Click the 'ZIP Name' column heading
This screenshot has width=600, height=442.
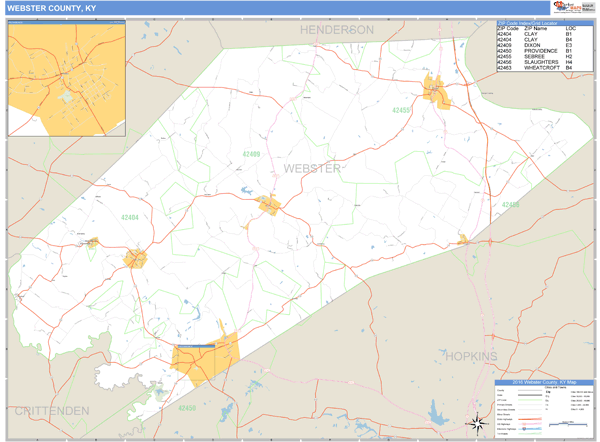(535, 28)
